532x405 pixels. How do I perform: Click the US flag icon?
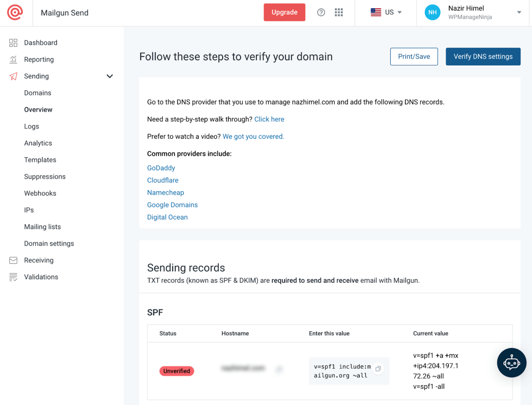pos(375,12)
